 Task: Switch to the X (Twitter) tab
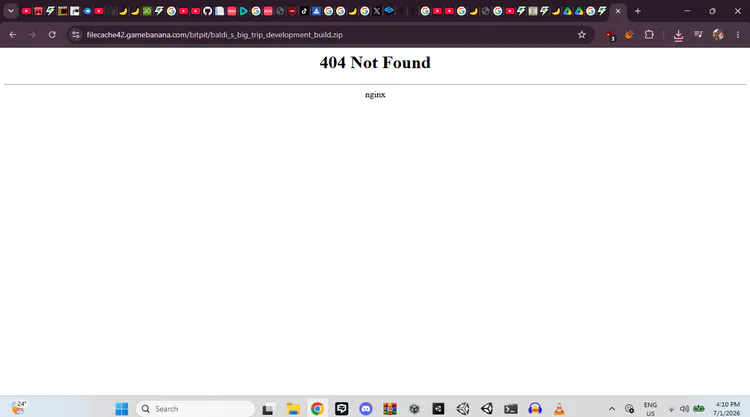click(x=376, y=11)
